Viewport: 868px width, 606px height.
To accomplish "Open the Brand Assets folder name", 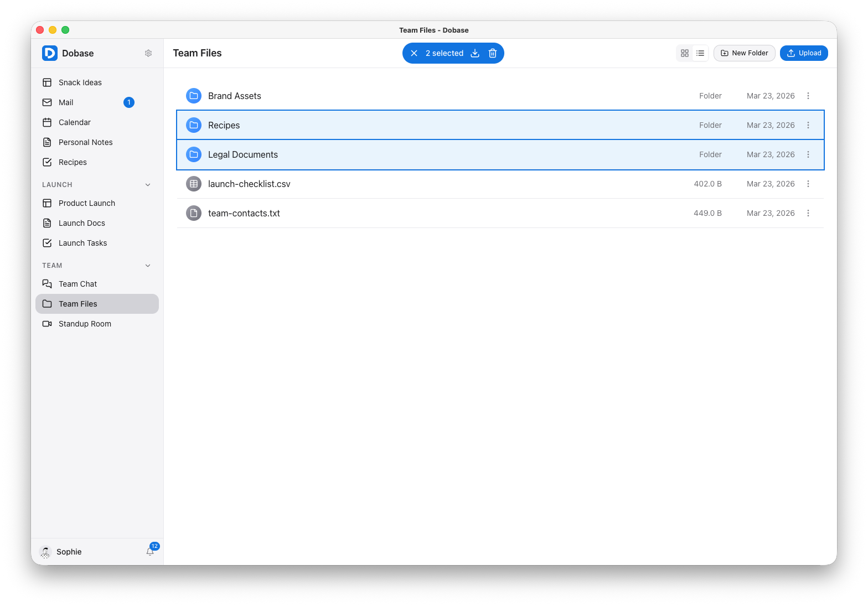I will pyautogui.click(x=235, y=96).
